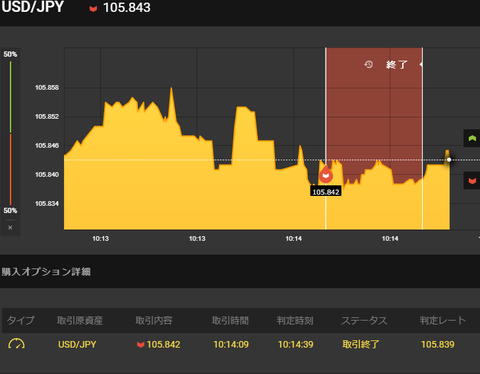Image resolution: width=480 pixels, height=374 pixels.
Task: Click the red portion of the sentiment bar
Action: pyautogui.click(x=10, y=169)
